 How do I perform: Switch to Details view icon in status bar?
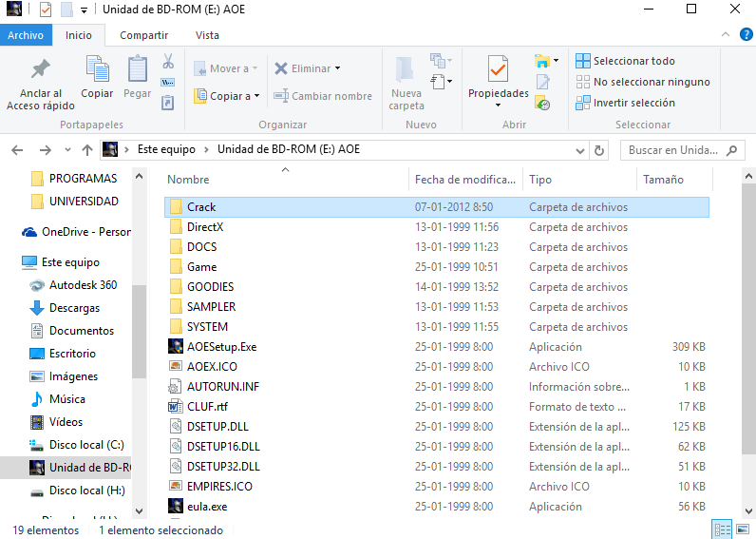pyautogui.click(x=722, y=529)
